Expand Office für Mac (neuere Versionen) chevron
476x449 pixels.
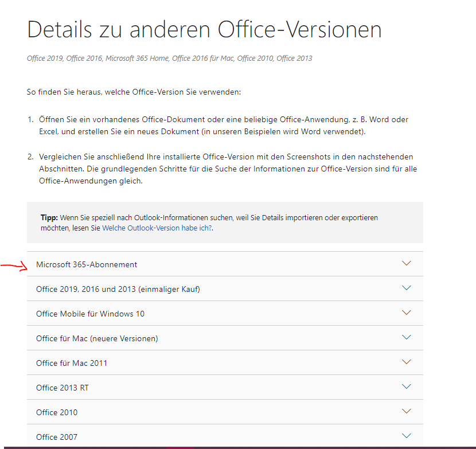coord(406,337)
